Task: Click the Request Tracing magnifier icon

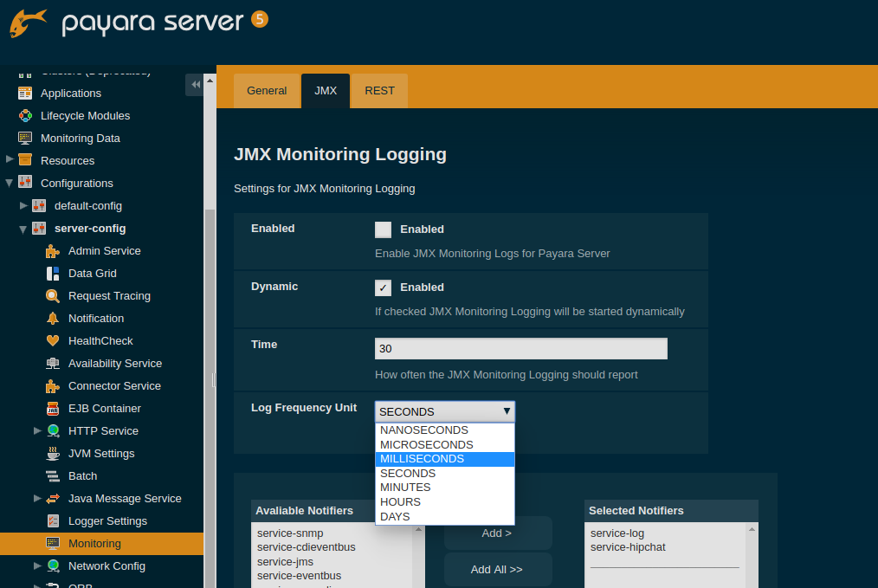Action: pos(53,295)
